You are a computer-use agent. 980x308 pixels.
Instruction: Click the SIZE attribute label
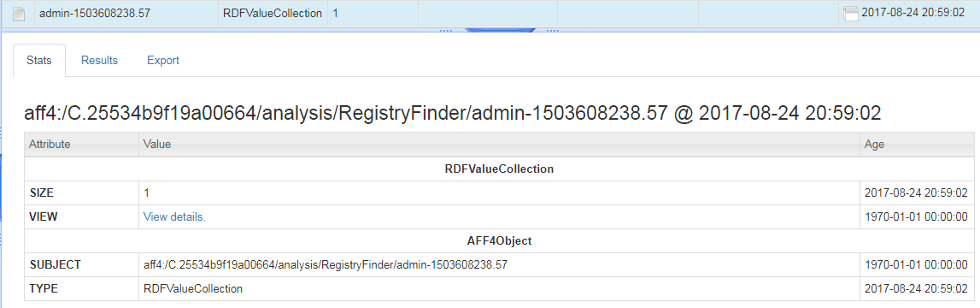tap(41, 192)
